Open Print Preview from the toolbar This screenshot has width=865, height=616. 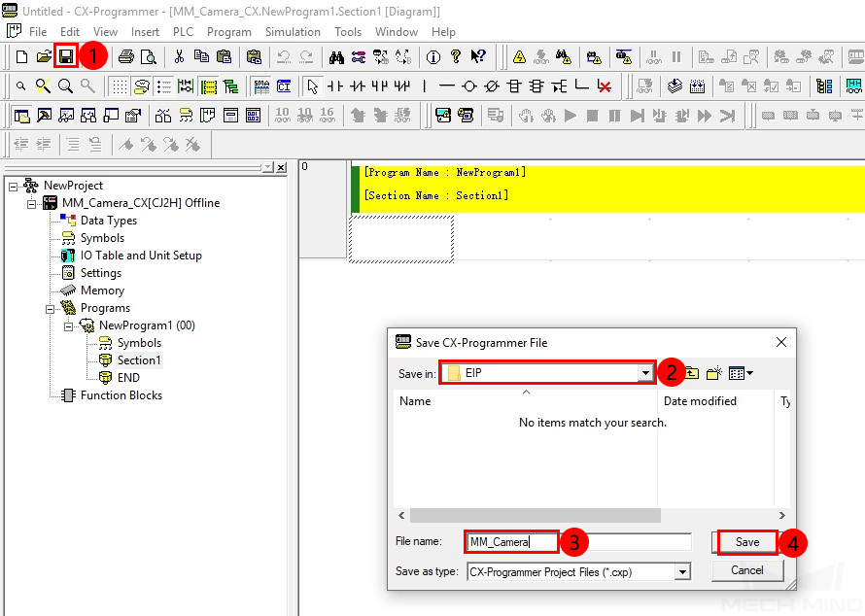coord(149,56)
